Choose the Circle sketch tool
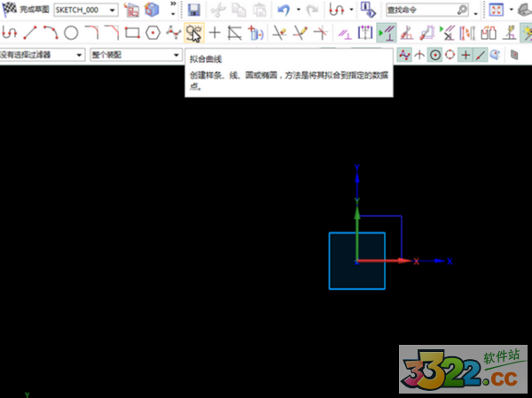The image size is (532, 398). pos(71,34)
